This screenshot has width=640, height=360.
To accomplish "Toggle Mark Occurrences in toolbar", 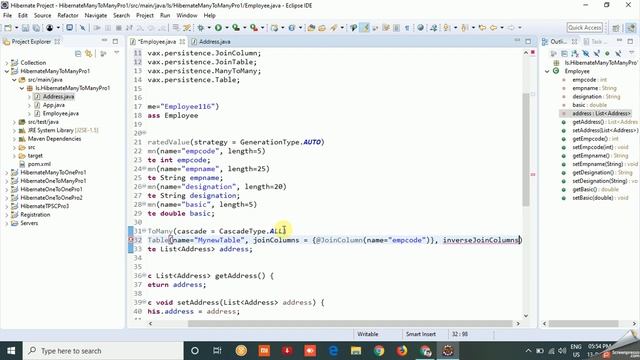I will click(x=364, y=28).
